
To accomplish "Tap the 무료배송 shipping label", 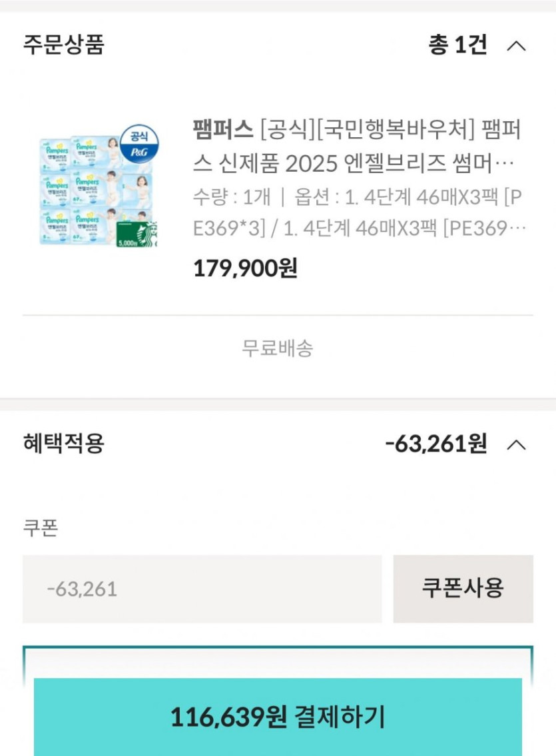I will pyautogui.click(x=278, y=348).
